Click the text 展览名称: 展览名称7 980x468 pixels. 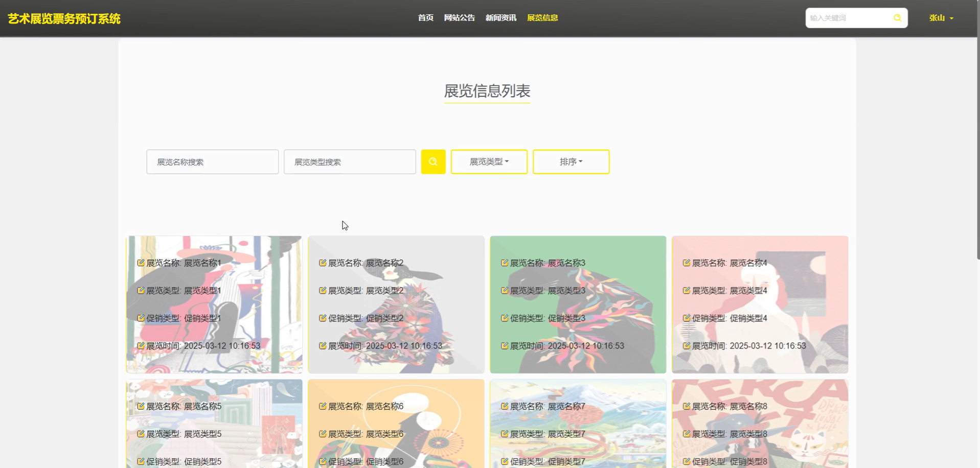548,406
